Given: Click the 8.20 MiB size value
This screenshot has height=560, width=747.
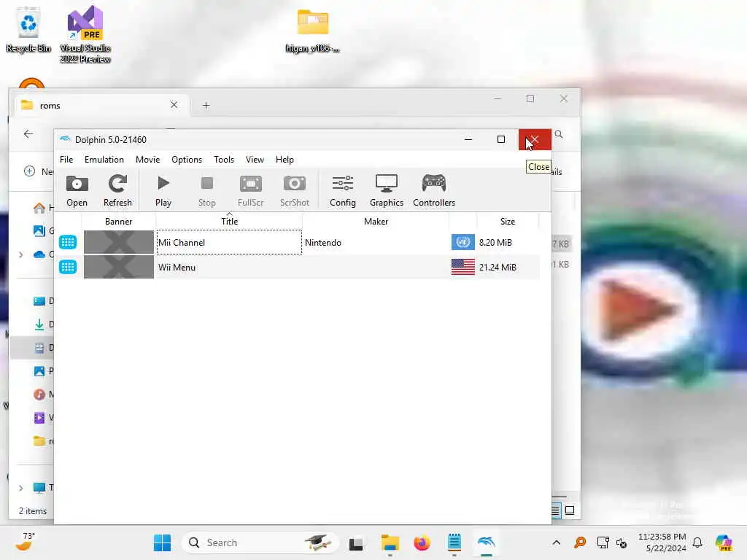Looking at the screenshot, I should [495, 242].
